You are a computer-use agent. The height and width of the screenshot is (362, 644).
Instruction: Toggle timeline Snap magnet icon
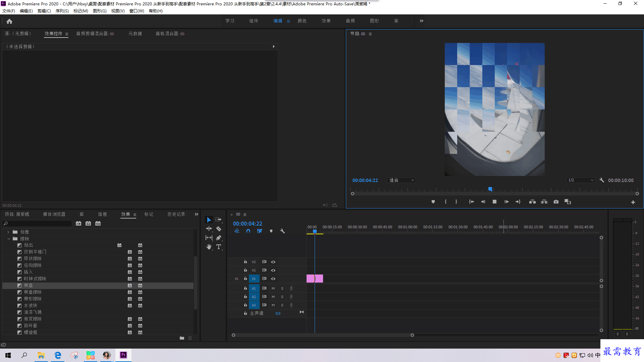coord(248,231)
